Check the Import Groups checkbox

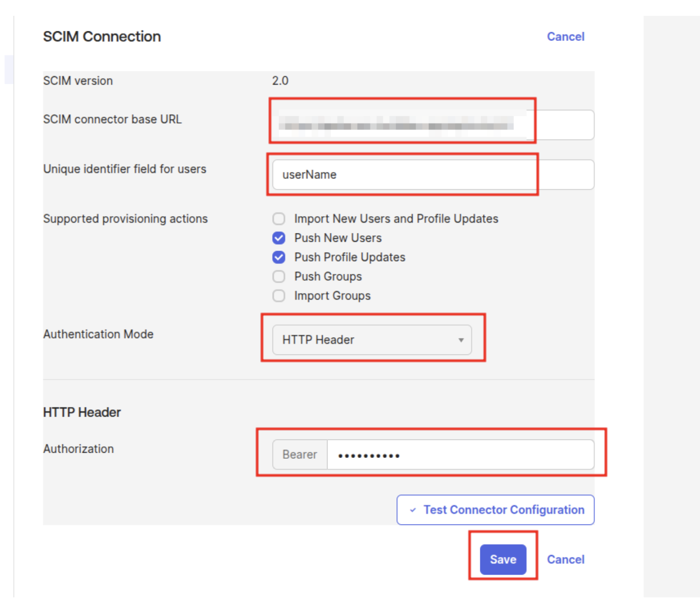278,295
